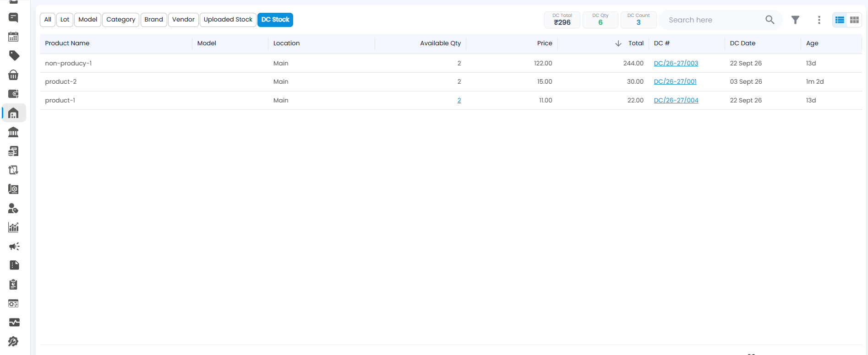Open the bar chart reports icon

point(14,227)
